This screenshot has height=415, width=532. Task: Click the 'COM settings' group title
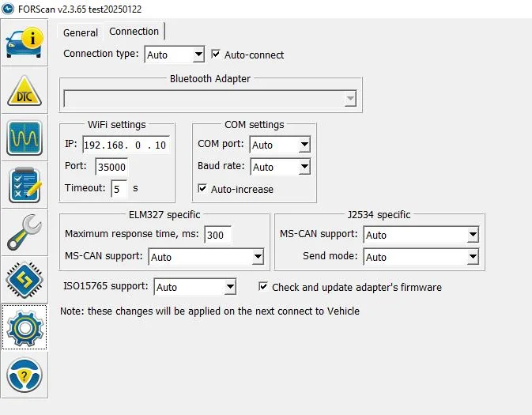coord(255,125)
